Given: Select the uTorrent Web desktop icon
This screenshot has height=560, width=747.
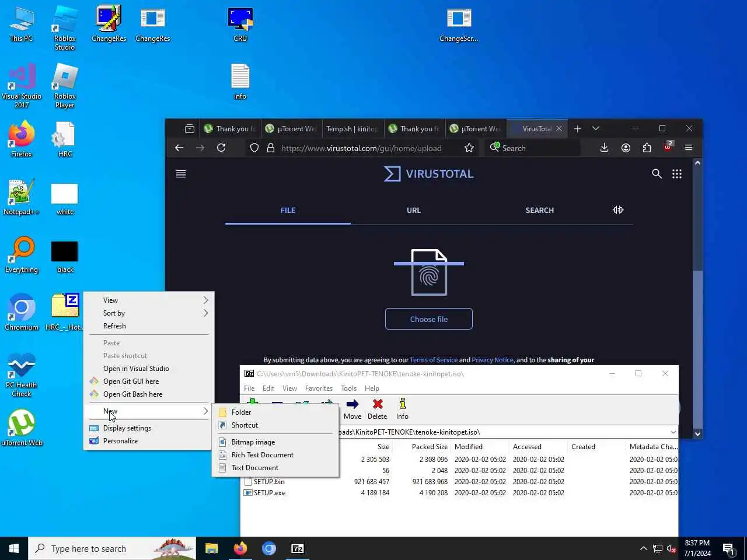Looking at the screenshot, I should click(x=22, y=428).
